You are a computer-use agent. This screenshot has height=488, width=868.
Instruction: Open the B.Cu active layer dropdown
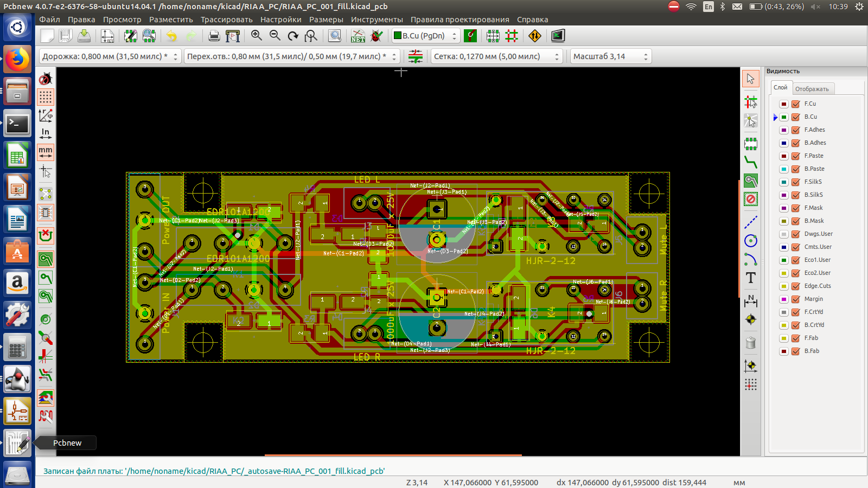(426, 36)
